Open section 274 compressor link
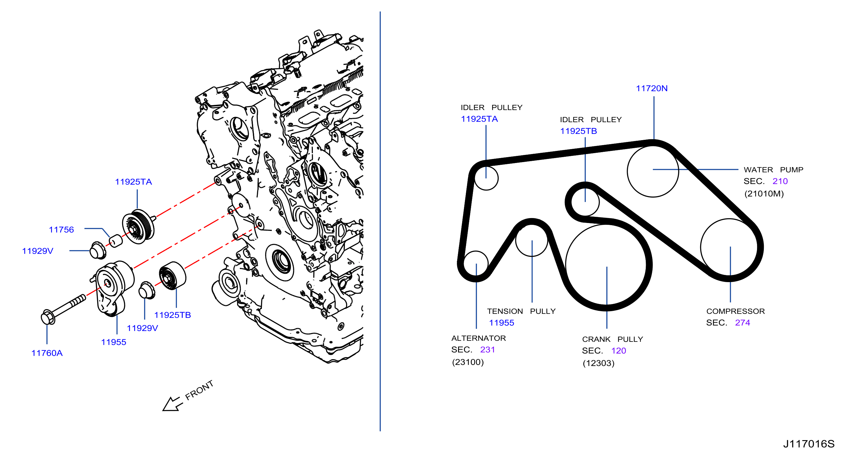The height and width of the screenshot is (459, 868). click(x=742, y=323)
